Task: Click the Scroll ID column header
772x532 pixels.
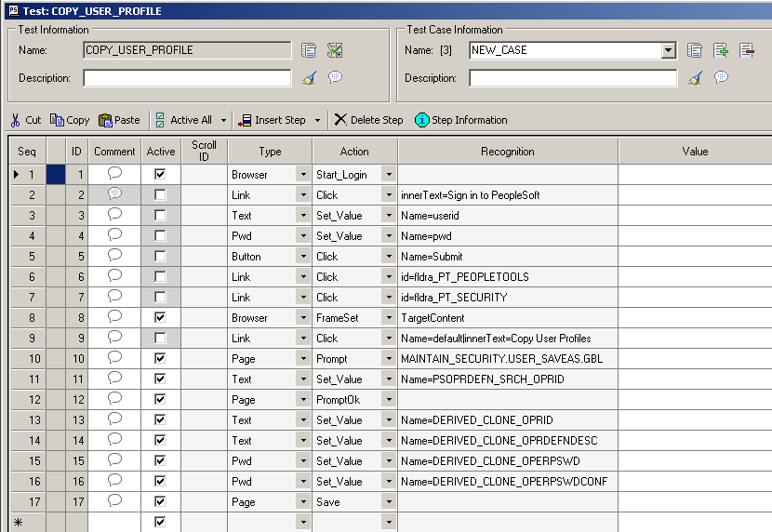Action: click(204, 151)
